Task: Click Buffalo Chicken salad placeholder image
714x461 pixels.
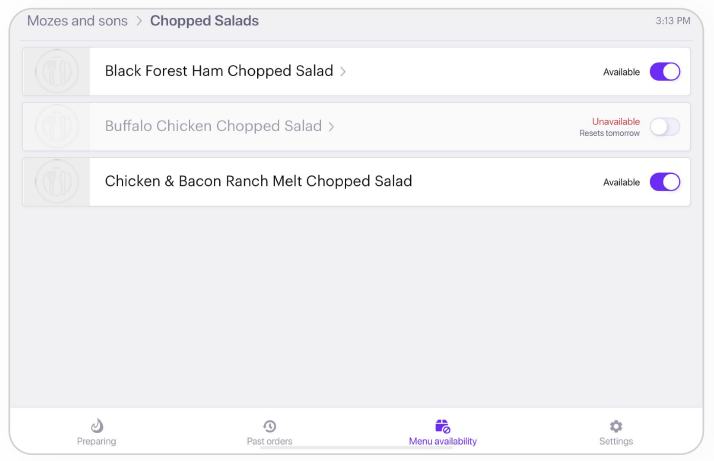Action: 56,127
